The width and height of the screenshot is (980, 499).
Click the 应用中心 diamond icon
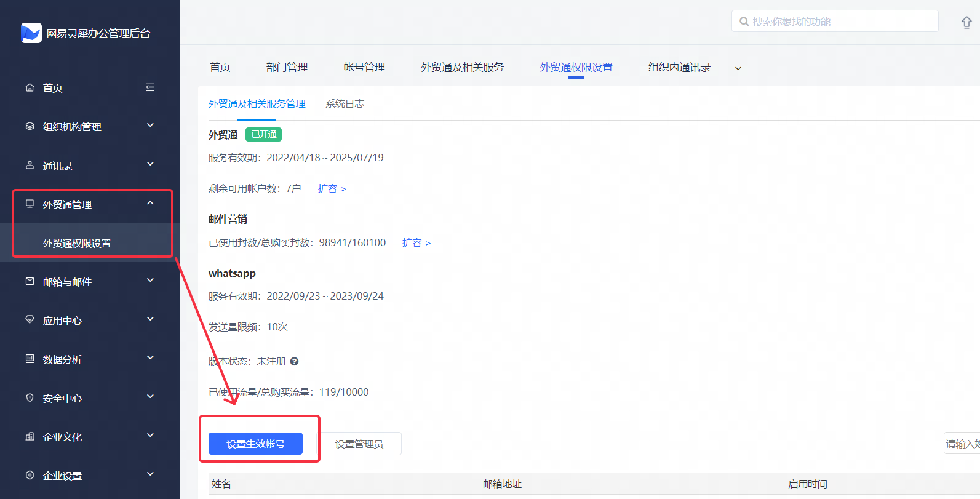[30, 320]
